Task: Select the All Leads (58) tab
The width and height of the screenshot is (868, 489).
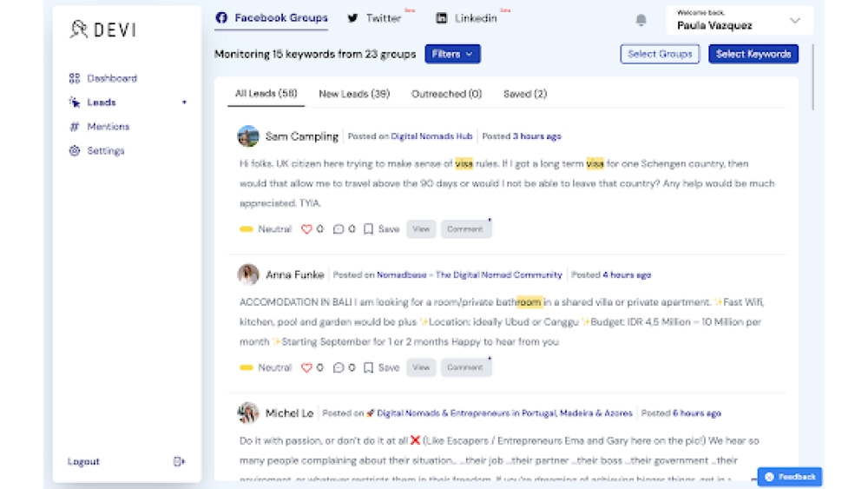Action: [266, 94]
